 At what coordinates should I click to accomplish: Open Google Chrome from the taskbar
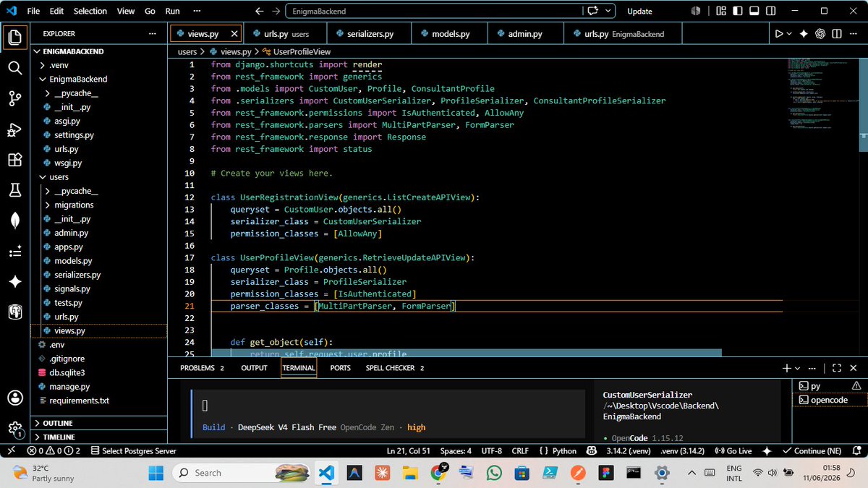coord(438,473)
